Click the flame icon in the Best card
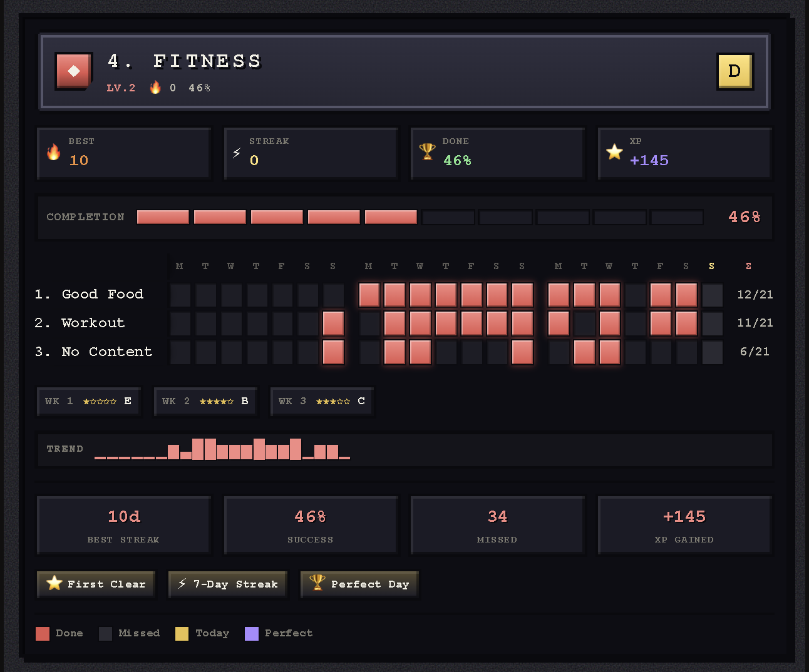The width and height of the screenshot is (809, 672). [54, 152]
